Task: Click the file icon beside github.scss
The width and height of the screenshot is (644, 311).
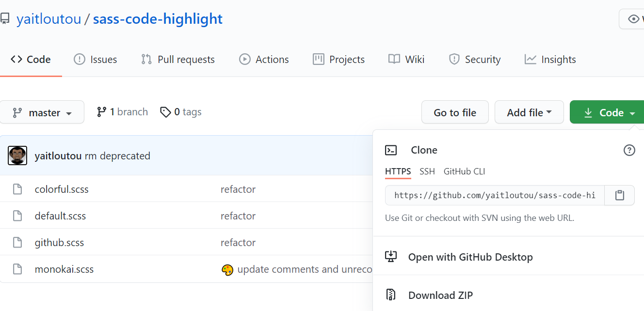Action: point(17,243)
